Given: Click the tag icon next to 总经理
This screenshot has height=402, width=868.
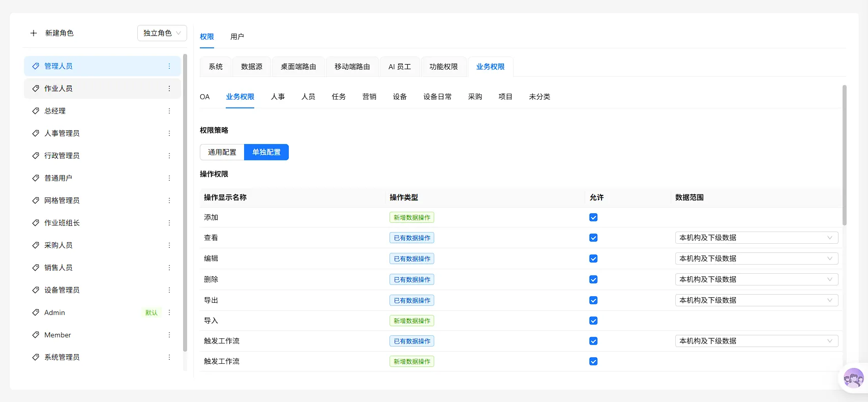Looking at the screenshot, I should point(36,111).
